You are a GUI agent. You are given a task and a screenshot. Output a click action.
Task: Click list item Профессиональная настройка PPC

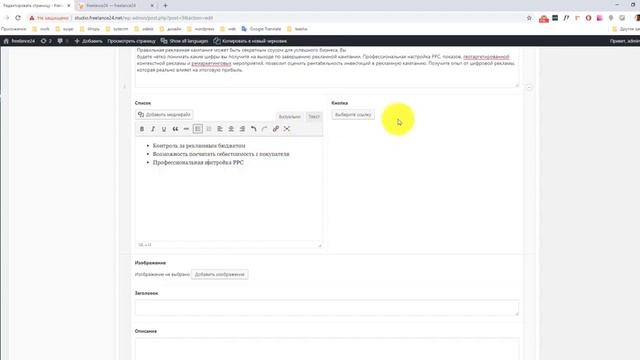click(x=198, y=162)
